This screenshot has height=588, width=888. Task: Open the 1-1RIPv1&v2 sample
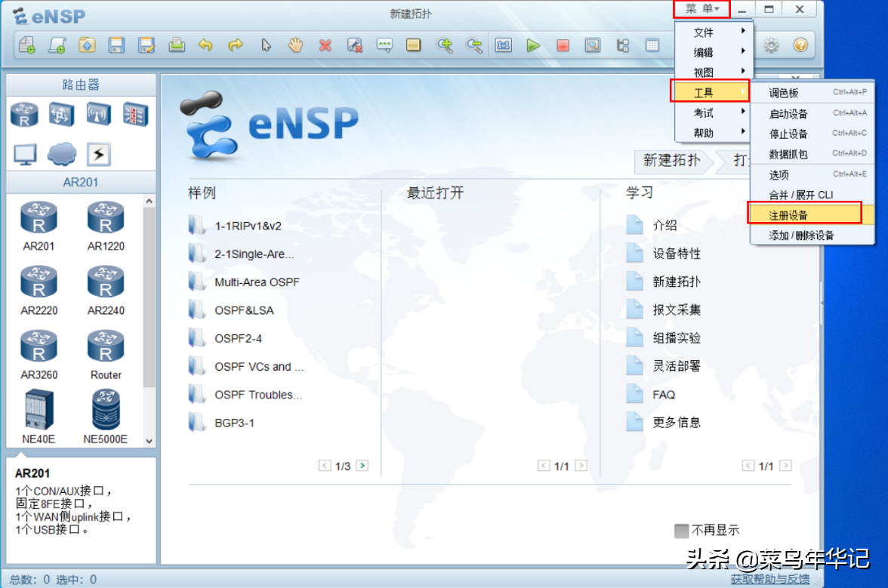tap(235, 225)
